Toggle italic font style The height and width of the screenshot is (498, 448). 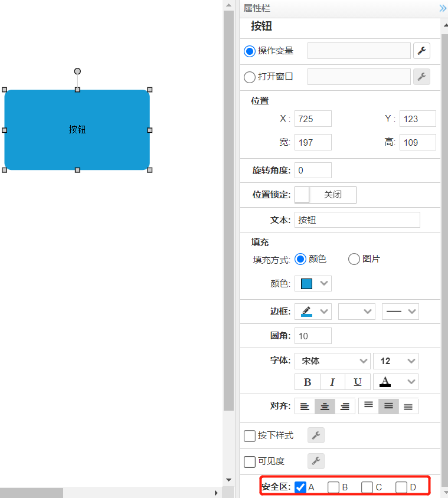pos(332,382)
